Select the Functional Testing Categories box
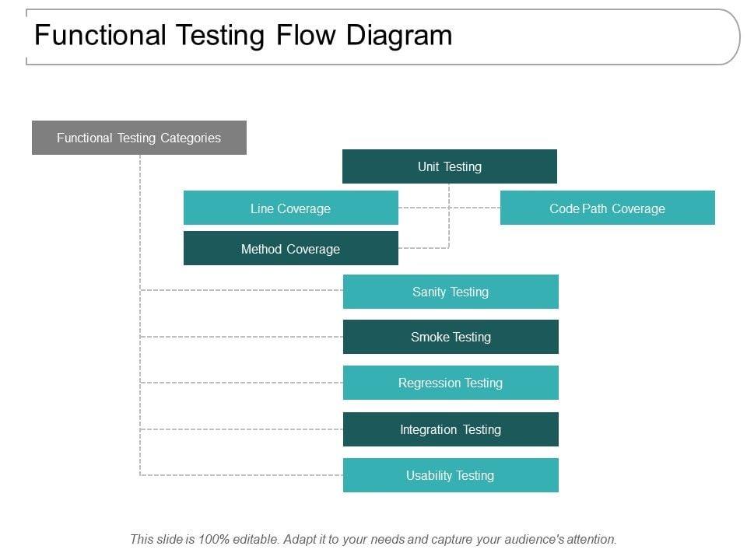 point(139,138)
